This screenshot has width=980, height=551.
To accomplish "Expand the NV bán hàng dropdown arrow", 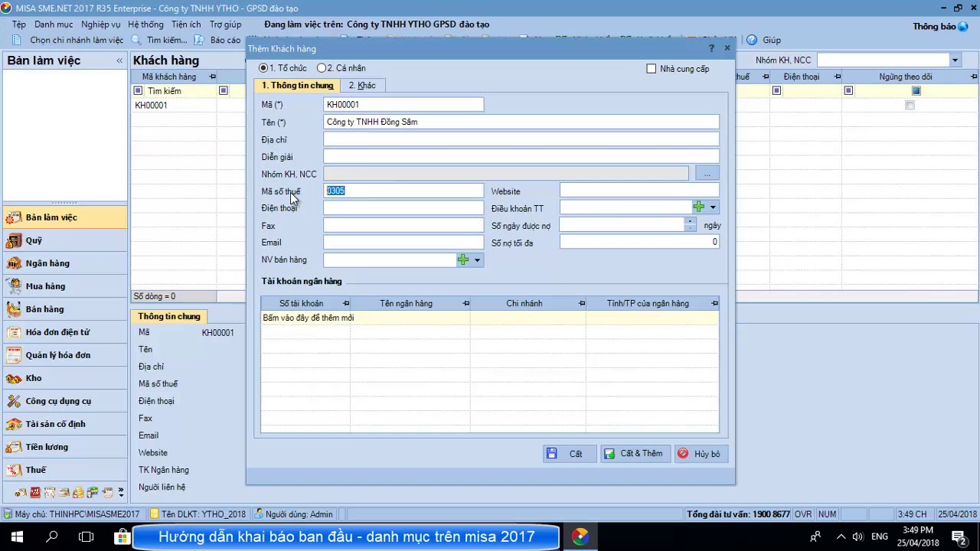I will click(x=477, y=260).
